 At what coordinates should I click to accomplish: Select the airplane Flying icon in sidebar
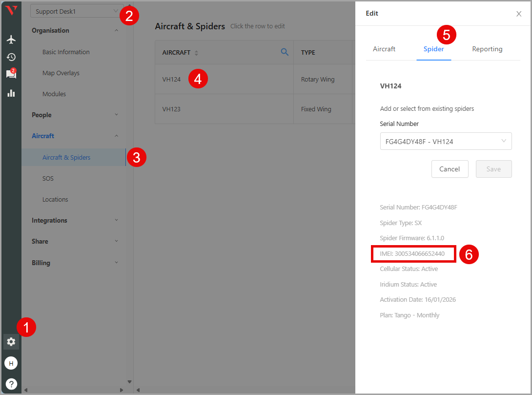(x=11, y=40)
